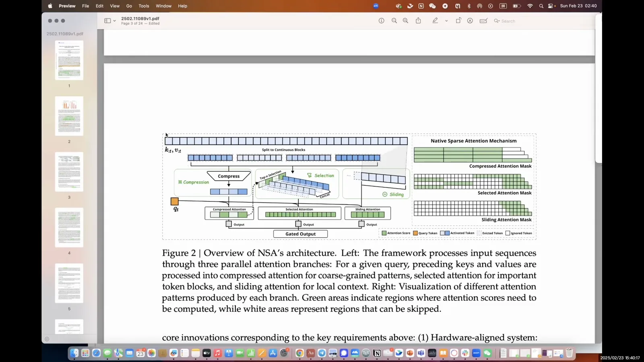Open Spotlight search in the menu bar

541,6
